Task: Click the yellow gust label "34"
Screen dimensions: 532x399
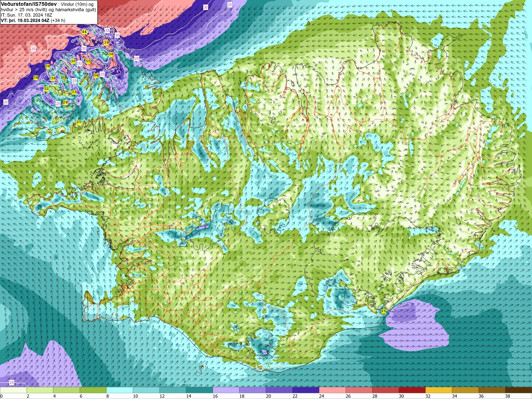Action: click(x=36, y=78)
